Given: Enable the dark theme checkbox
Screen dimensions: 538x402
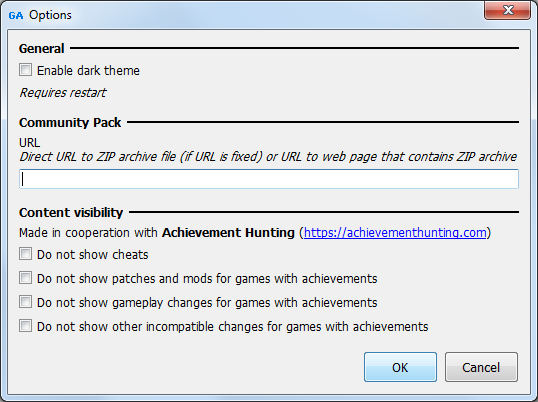Looking at the screenshot, I should (25, 70).
